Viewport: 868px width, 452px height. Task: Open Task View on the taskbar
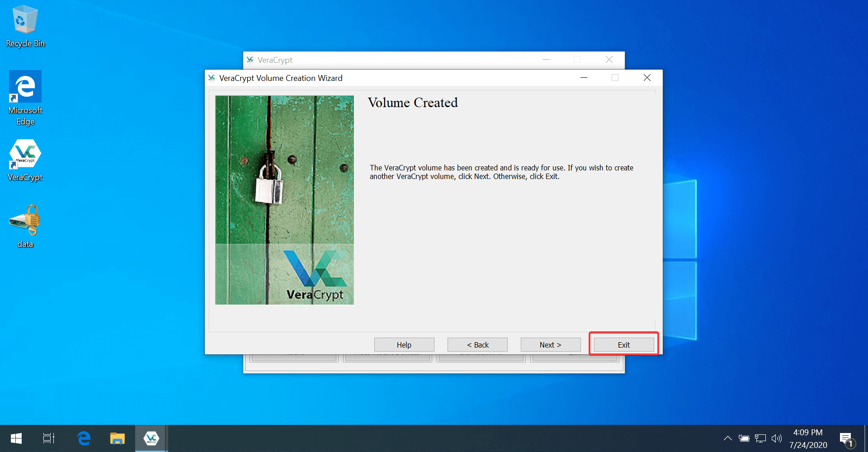pos(48,438)
